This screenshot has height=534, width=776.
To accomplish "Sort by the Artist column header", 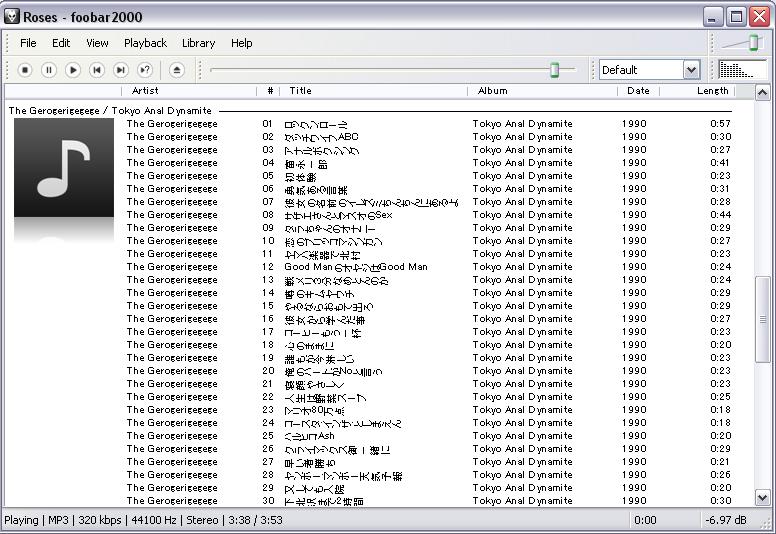I will point(145,91).
